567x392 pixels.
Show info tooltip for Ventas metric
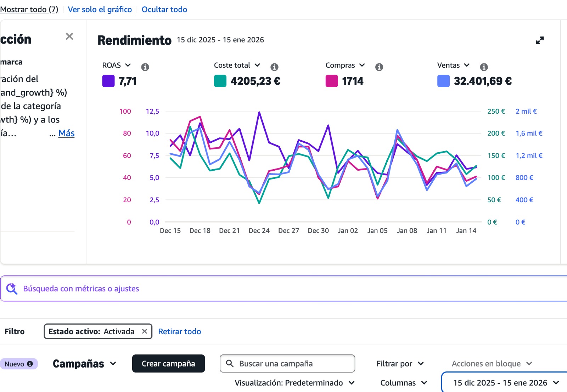484,67
